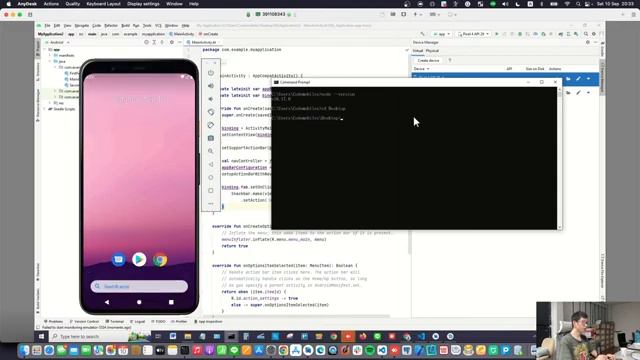The width and height of the screenshot is (640, 360).
Task: Open the App Inspection tool window
Action: tap(208, 322)
